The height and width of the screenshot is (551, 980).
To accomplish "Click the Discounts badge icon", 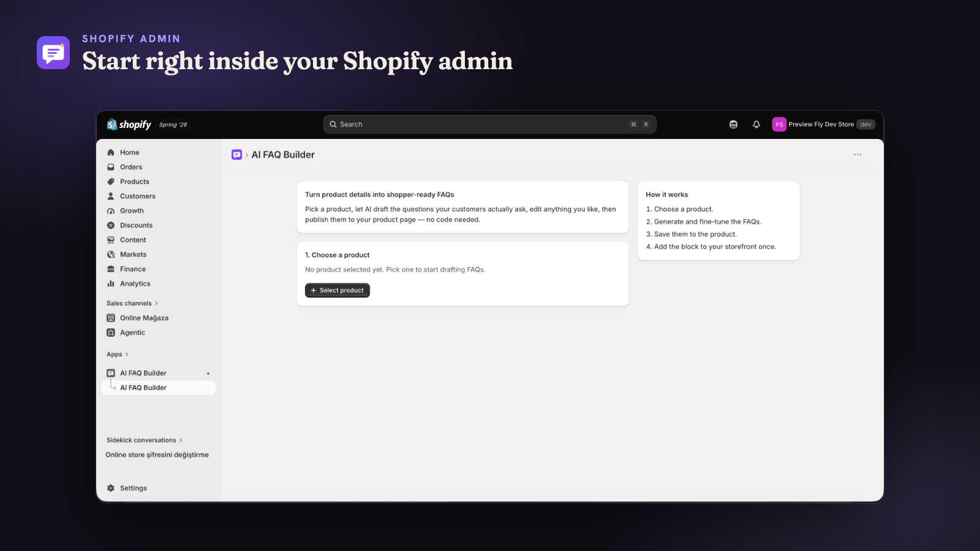I will click(x=111, y=225).
